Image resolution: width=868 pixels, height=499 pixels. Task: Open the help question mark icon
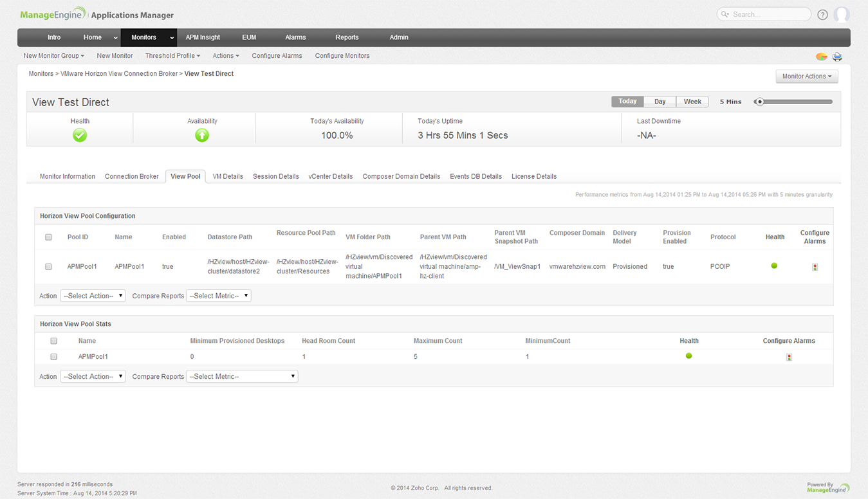coord(822,14)
